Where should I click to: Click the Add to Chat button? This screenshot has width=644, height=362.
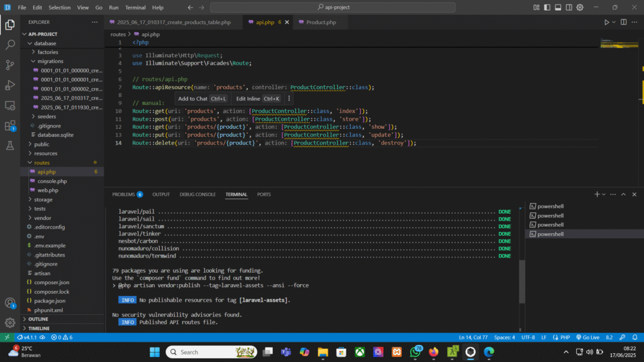coord(192,99)
